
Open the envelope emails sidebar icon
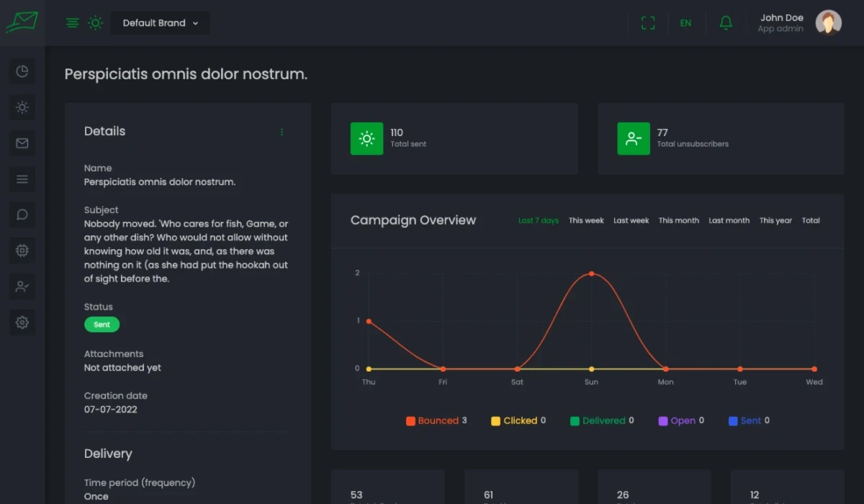pos(22,143)
